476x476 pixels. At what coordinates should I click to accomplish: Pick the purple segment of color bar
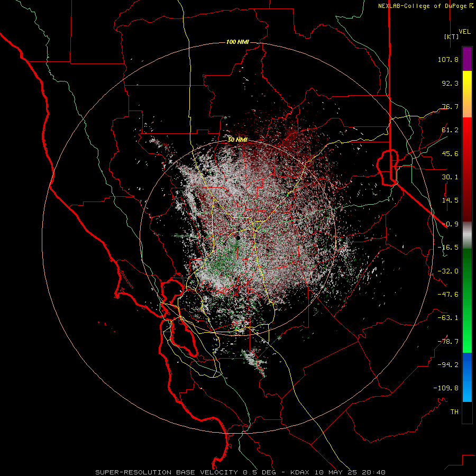[x=467, y=59]
